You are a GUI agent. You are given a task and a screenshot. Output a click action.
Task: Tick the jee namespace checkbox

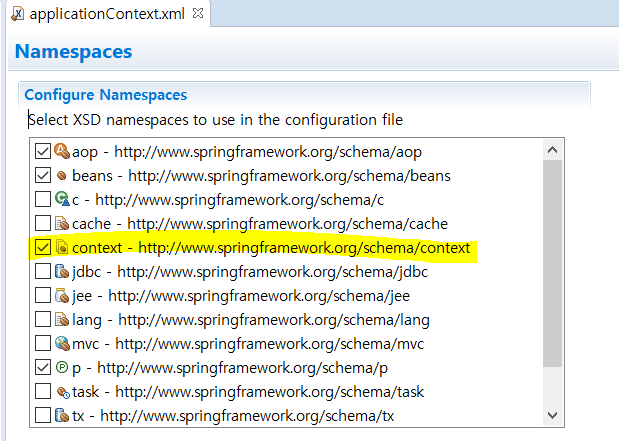pos(43,296)
